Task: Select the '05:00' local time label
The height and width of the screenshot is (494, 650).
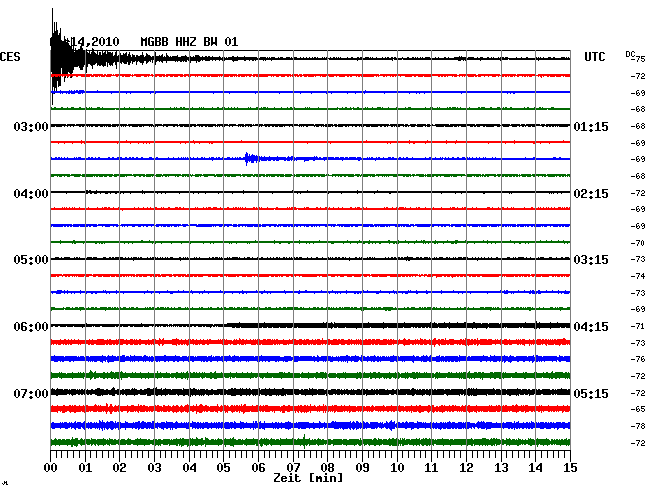Action: point(31,260)
